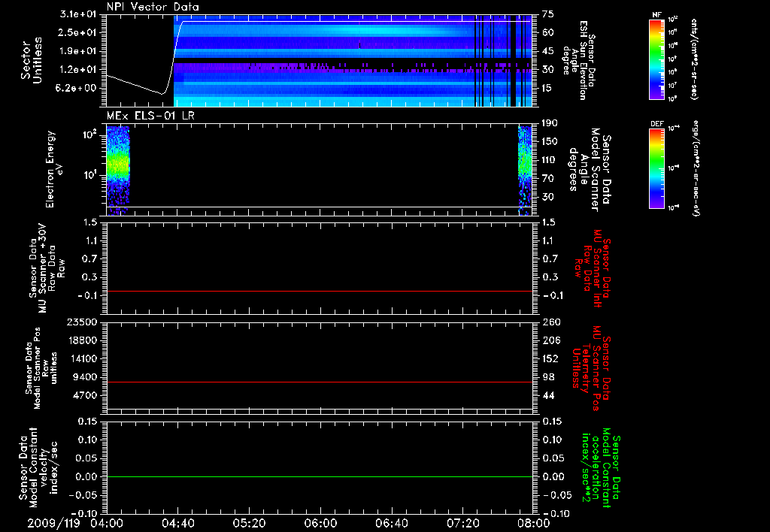
Task: Click the '07:20' time axis label
Action: pyautogui.click(x=462, y=523)
